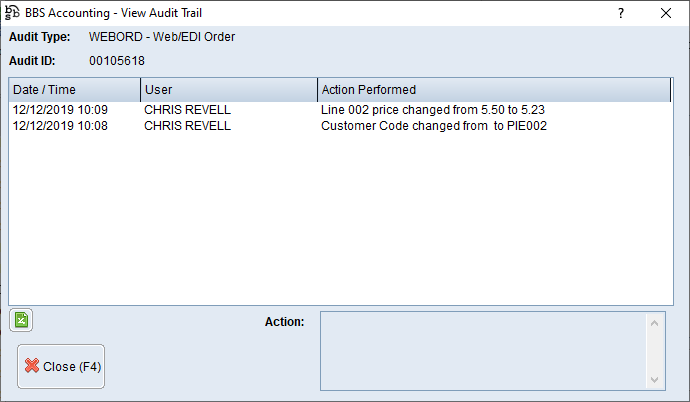Click the WEBORD - Web/EDI Order audit type text
The height and width of the screenshot is (402, 690).
pos(162,37)
